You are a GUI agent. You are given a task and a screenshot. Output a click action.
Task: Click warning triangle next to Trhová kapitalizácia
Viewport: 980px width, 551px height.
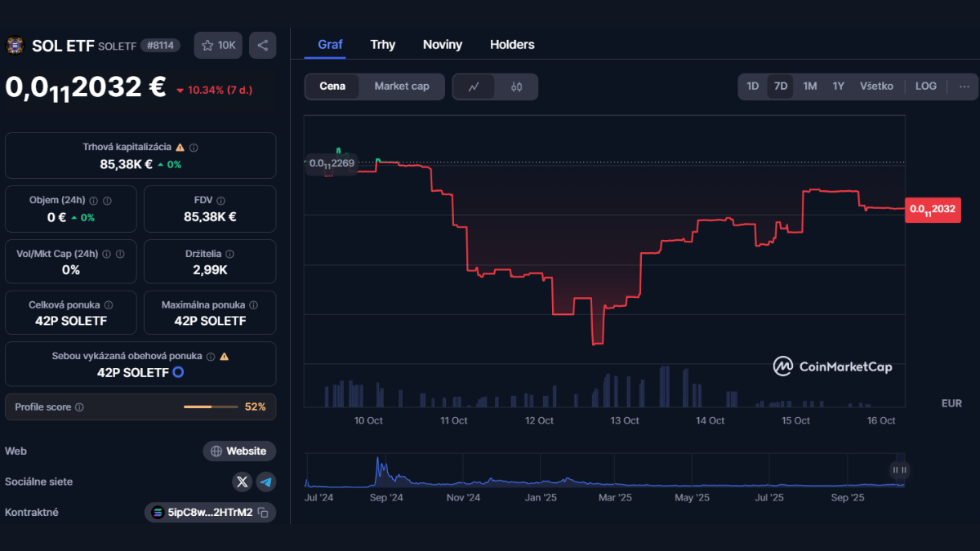point(180,148)
